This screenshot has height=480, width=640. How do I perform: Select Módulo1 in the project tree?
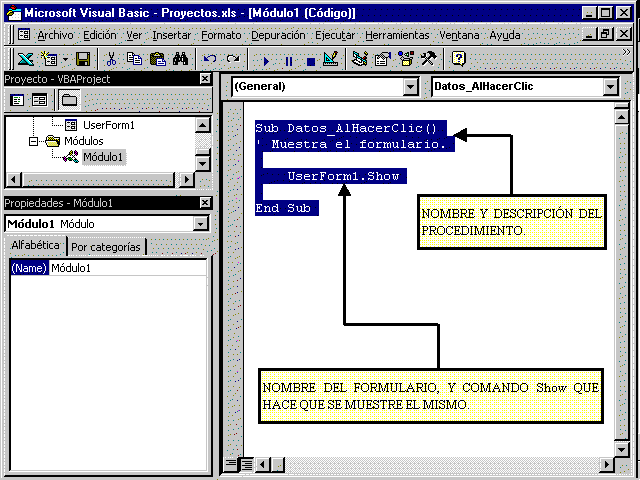tap(103, 157)
